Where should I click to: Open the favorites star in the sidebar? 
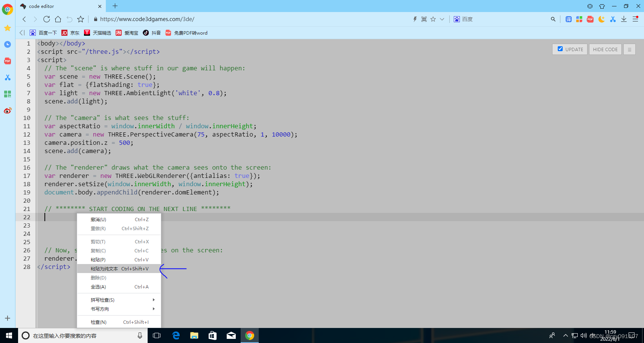(x=8, y=28)
